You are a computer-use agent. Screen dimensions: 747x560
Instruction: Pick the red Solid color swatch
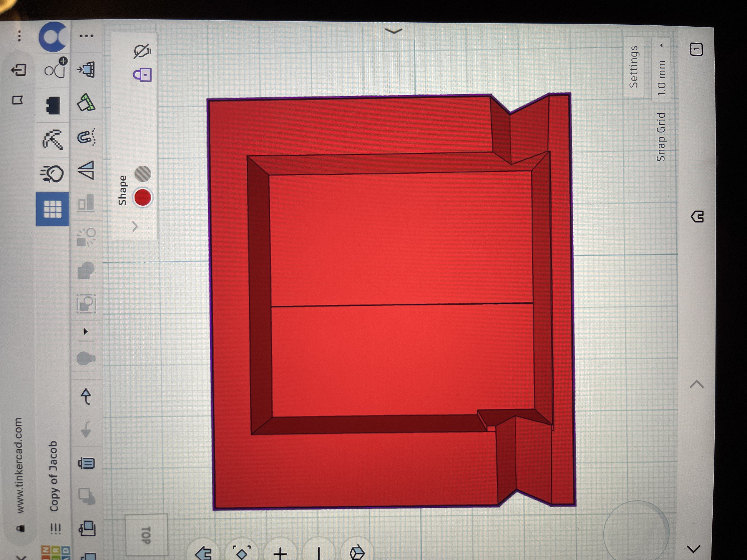tap(142, 197)
